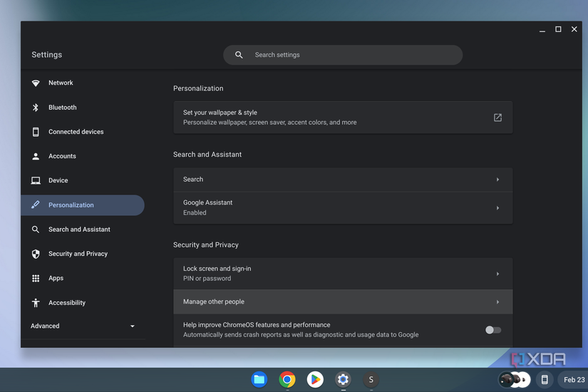Viewport: 588px width, 392px height.
Task: Click the Accessibility figure icon
Action: pyautogui.click(x=36, y=303)
